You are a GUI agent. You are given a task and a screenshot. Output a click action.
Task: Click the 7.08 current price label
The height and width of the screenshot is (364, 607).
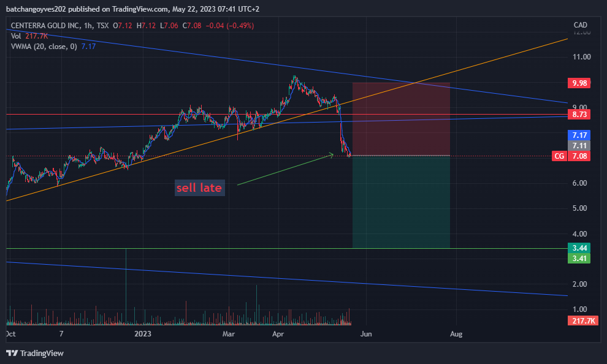coord(579,156)
